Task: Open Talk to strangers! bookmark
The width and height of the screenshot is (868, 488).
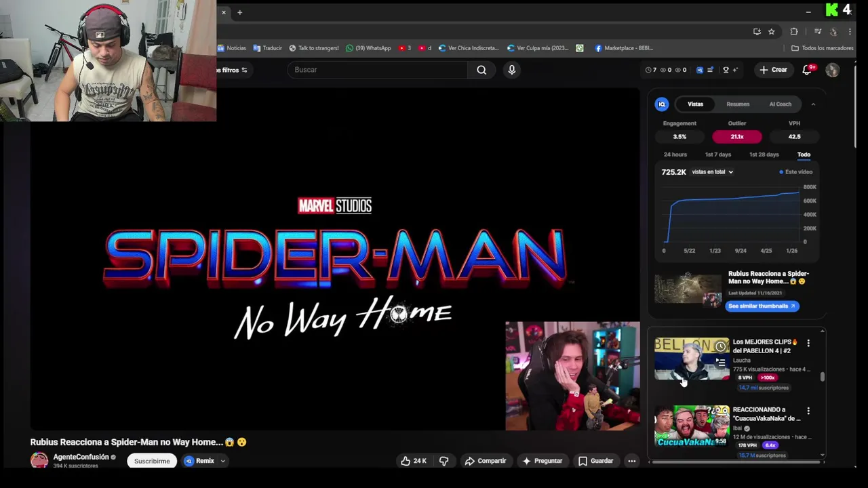Action: (x=314, y=48)
